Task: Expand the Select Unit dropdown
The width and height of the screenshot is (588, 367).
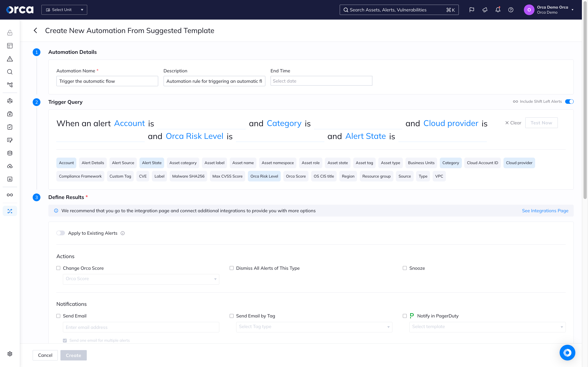Action: pos(64,10)
